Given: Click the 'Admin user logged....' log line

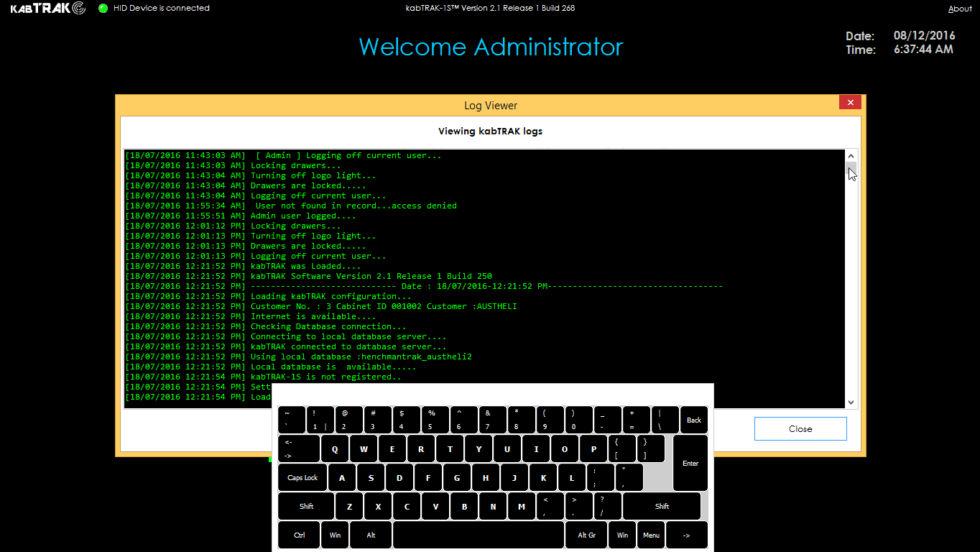Looking at the screenshot, I should pos(241,216).
